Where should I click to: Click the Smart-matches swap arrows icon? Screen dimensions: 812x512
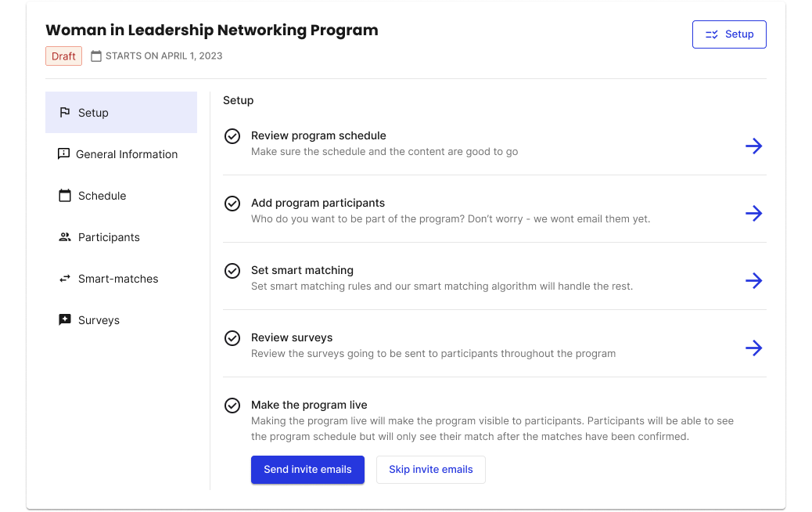tap(65, 279)
